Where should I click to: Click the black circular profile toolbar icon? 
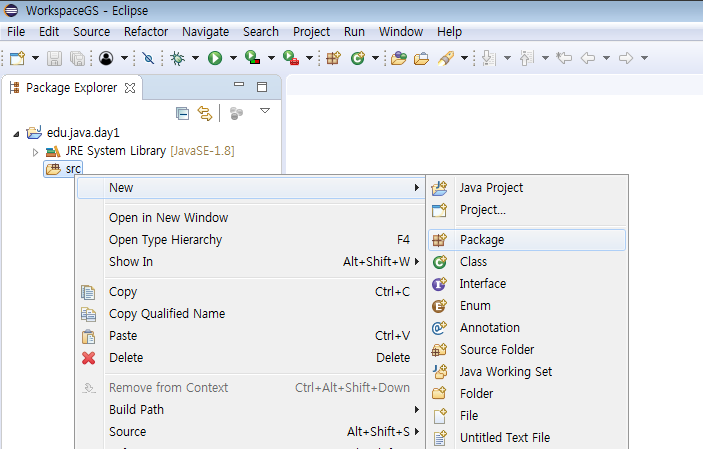(x=106, y=58)
